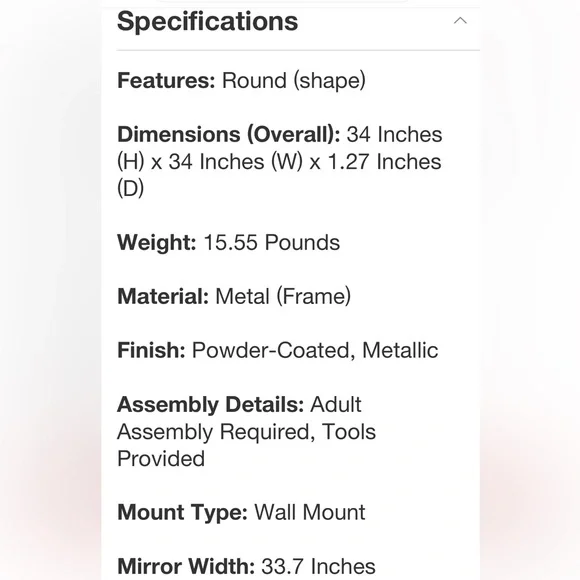Select the 1.27 Inches depth value
580x580 pixels.
pyautogui.click(x=385, y=162)
